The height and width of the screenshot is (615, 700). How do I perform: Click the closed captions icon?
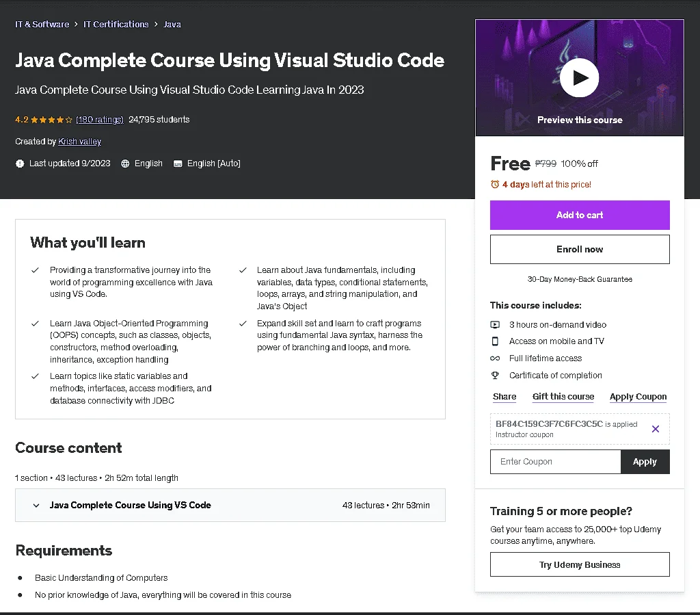point(178,163)
